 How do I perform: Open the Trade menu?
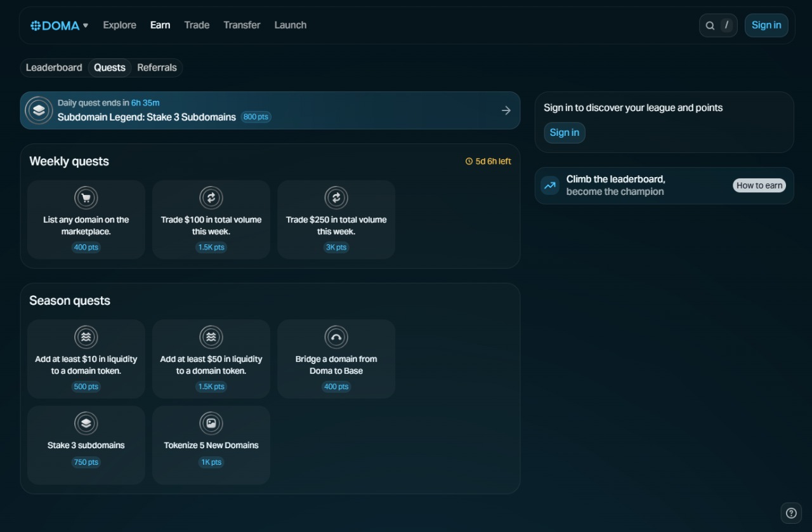click(x=197, y=25)
